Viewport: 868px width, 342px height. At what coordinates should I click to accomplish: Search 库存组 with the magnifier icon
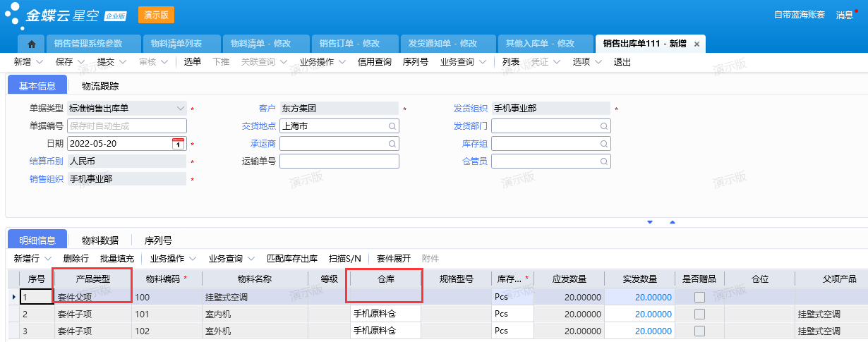(603, 144)
